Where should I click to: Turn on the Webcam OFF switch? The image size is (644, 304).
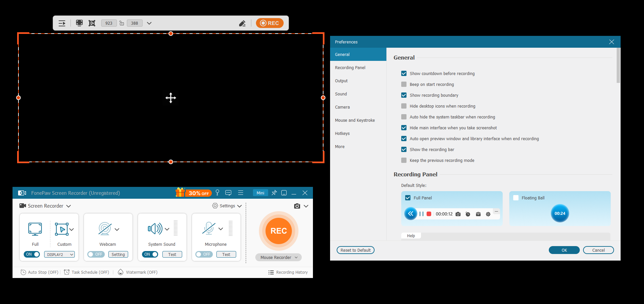pyautogui.click(x=96, y=254)
